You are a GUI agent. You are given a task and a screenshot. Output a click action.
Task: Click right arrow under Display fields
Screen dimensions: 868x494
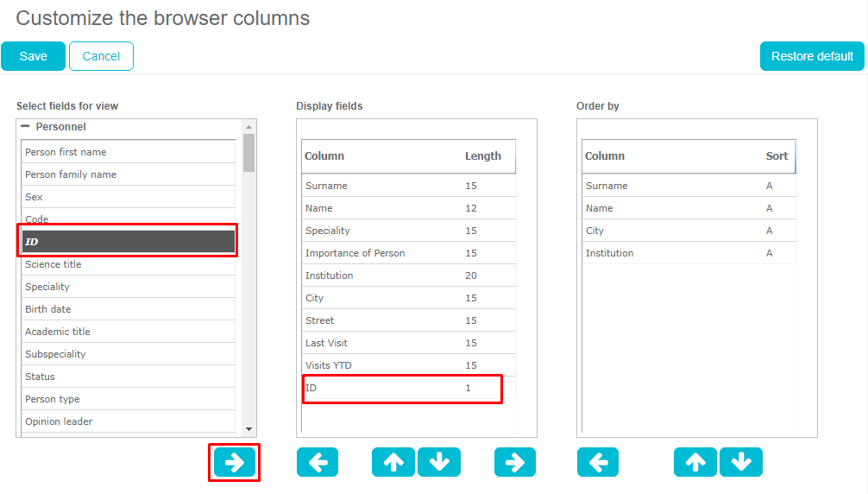515,462
